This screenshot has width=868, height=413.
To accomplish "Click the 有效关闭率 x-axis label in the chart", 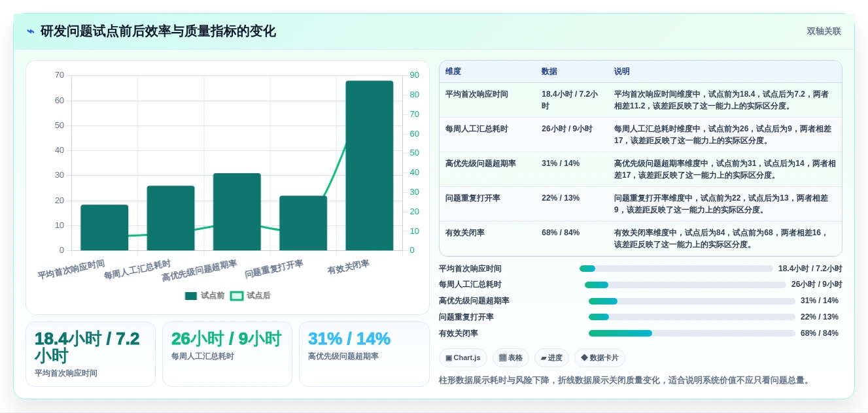I will pyautogui.click(x=349, y=267).
